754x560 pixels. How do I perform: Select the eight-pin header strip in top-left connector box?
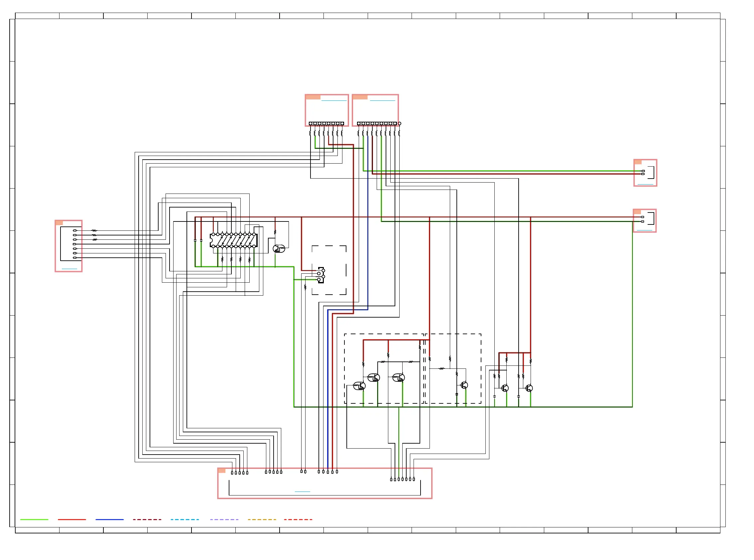pyautogui.click(x=326, y=124)
